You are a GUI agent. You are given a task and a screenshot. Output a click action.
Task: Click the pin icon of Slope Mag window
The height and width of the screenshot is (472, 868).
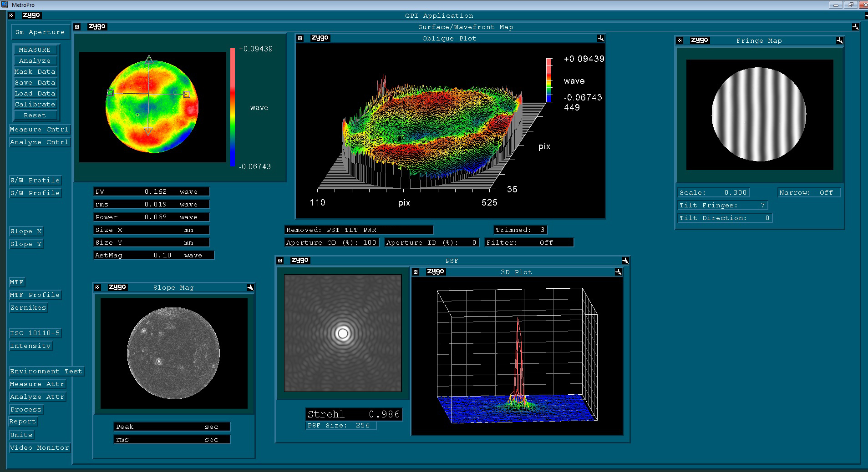pos(250,287)
